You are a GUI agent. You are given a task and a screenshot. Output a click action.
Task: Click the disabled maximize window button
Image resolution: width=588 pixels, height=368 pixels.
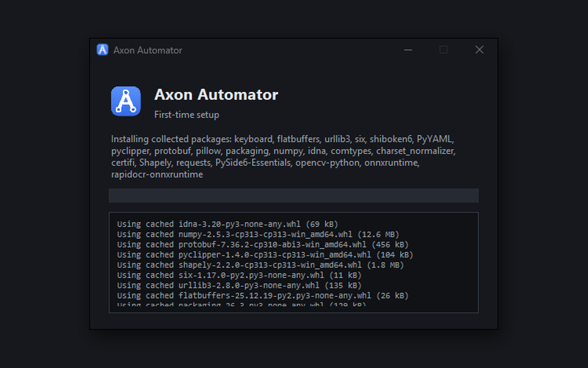(x=443, y=50)
